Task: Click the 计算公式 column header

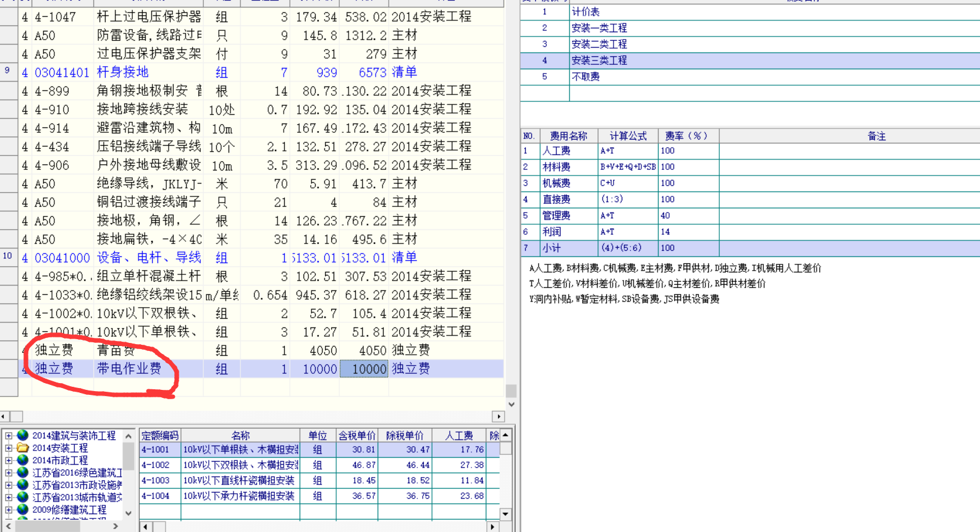Action: coord(628,136)
